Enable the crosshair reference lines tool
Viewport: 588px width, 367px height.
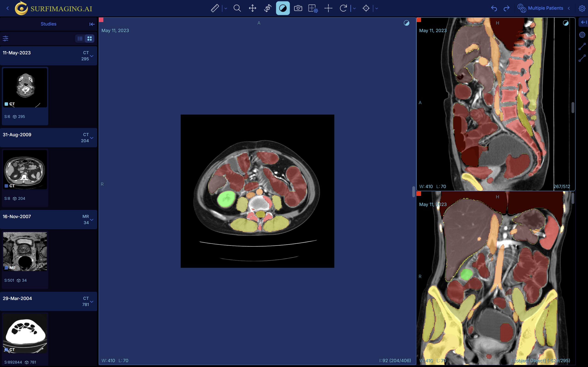pyautogui.click(x=328, y=8)
